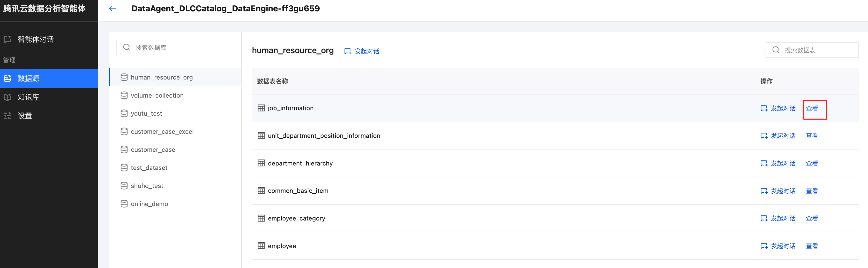Click 发起对话 for unit_department_position_information
The height and width of the screenshot is (268, 868).
783,136
